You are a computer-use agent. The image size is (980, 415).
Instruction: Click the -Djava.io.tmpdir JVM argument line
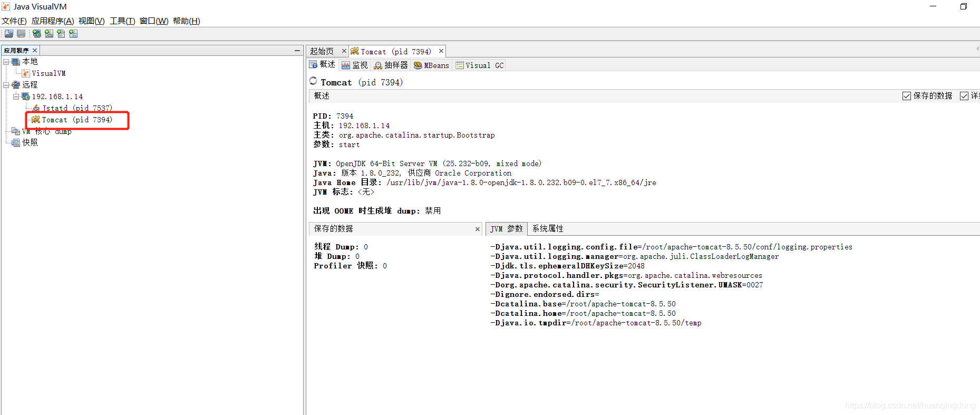point(596,323)
